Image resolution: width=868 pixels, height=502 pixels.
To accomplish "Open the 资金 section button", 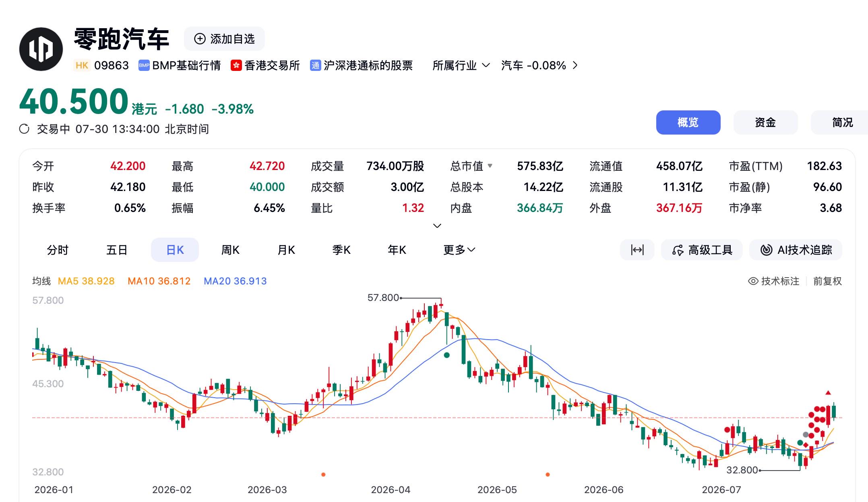I will [x=765, y=122].
